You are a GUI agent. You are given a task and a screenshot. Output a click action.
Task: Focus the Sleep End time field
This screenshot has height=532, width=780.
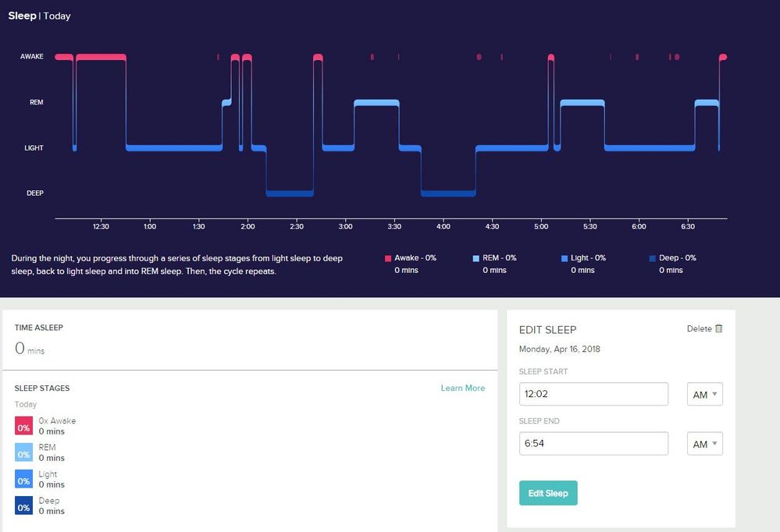tap(593, 444)
